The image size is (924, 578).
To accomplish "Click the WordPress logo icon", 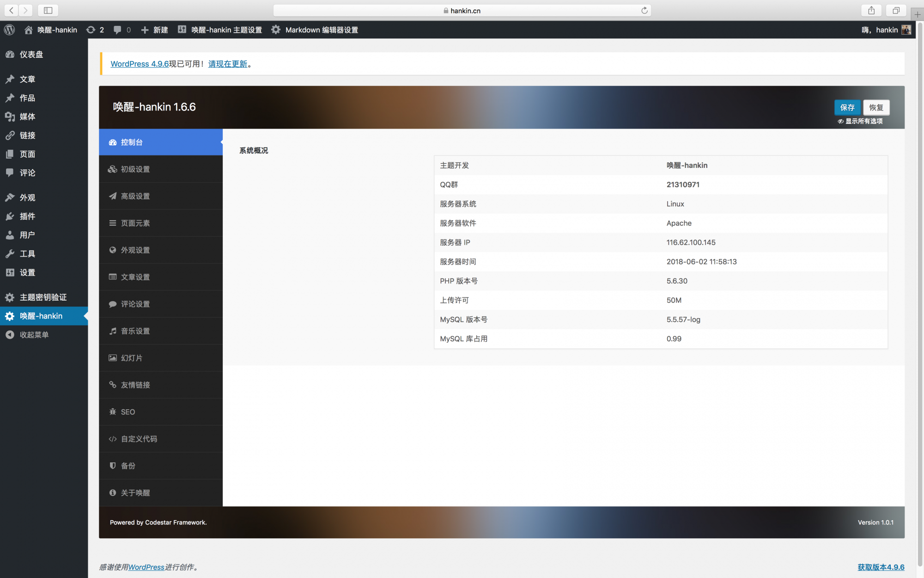I will (10, 30).
